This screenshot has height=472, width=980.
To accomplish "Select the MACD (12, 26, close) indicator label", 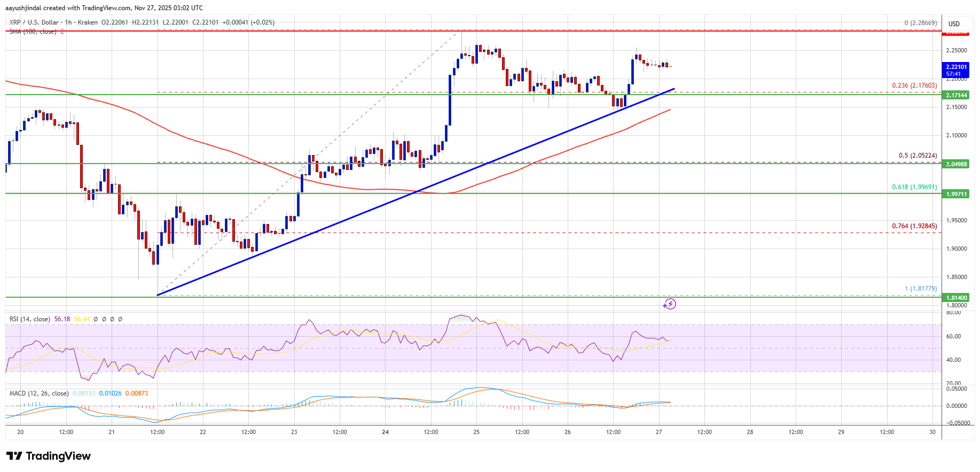I will (38, 393).
